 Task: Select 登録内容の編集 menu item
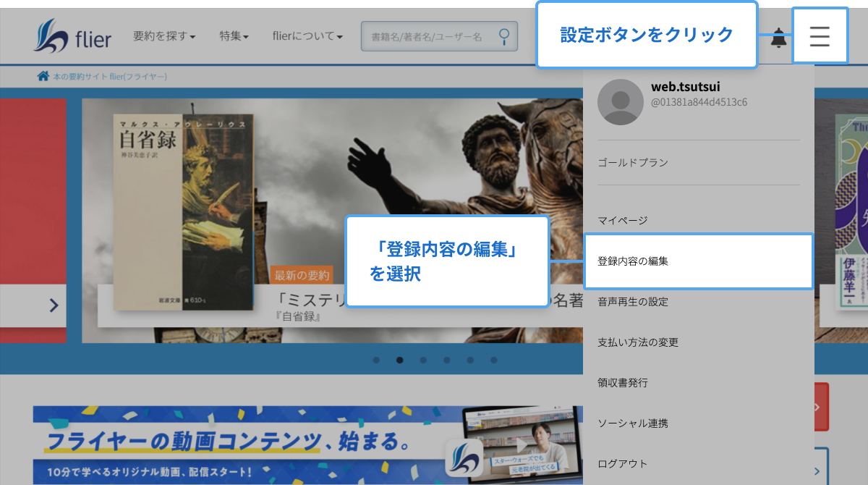(699, 261)
